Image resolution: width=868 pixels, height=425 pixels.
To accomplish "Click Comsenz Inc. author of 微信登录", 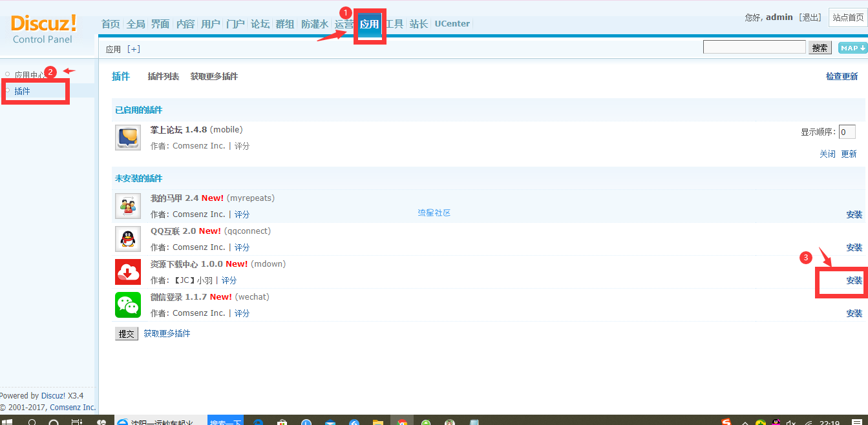I will (x=199, y=313).
